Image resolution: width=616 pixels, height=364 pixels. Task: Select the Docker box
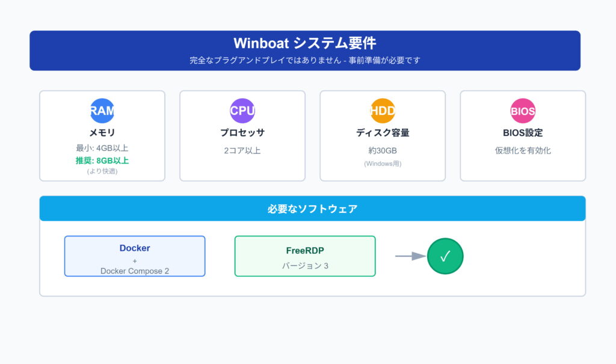135,256
